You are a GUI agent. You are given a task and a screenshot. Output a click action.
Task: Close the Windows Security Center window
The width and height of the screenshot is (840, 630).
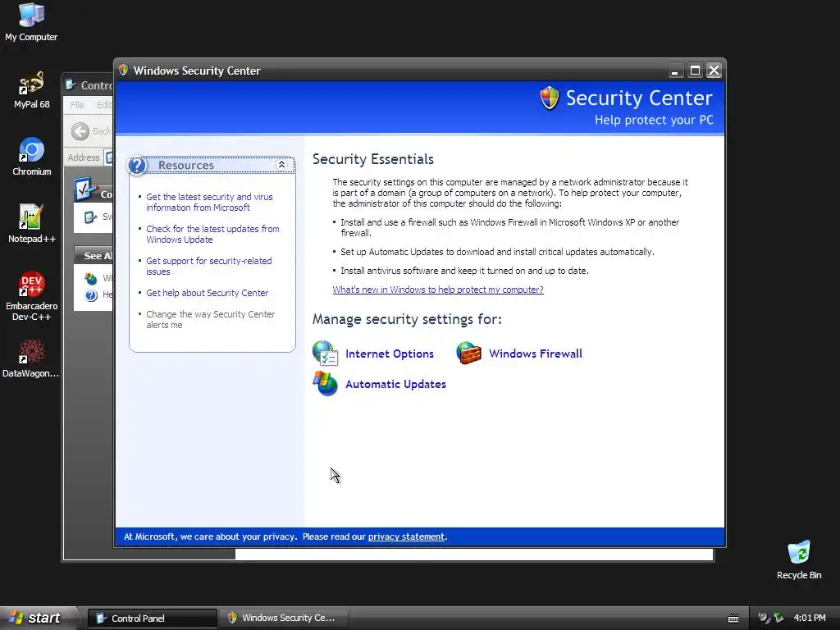pos(714,71)
